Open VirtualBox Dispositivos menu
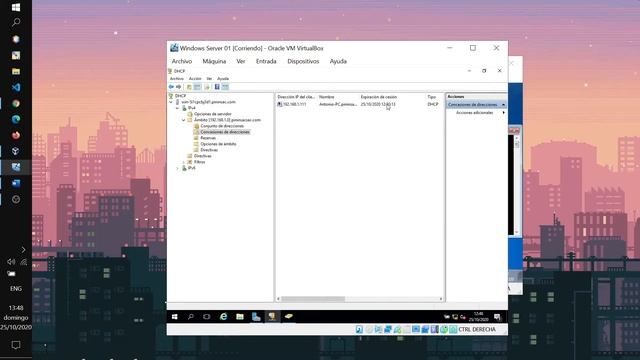 303,61
